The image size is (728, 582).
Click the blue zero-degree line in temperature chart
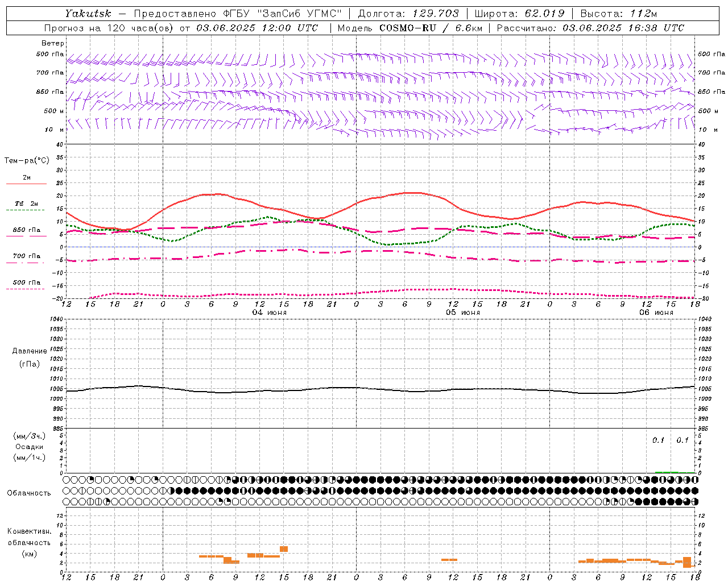pyautogui.click(x=380, y=247)
